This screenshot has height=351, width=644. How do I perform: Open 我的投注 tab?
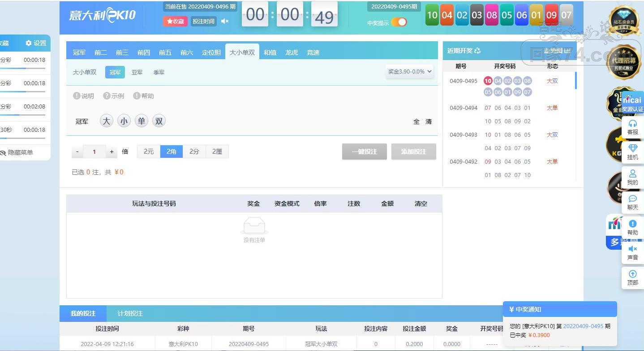point(83,313)
